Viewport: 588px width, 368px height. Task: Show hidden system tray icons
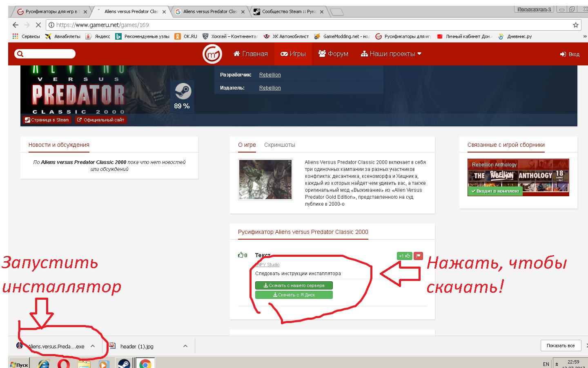point(557,364)
